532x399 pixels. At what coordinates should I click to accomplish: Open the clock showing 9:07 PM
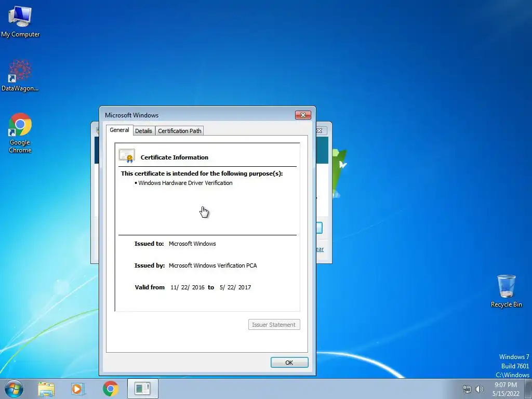point(506,389)
